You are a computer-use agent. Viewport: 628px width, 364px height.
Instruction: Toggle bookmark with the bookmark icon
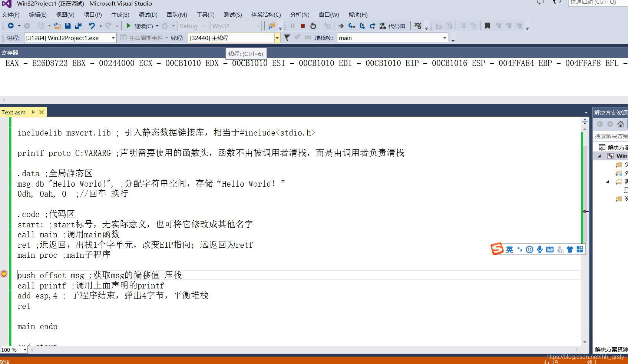point(487,26)
